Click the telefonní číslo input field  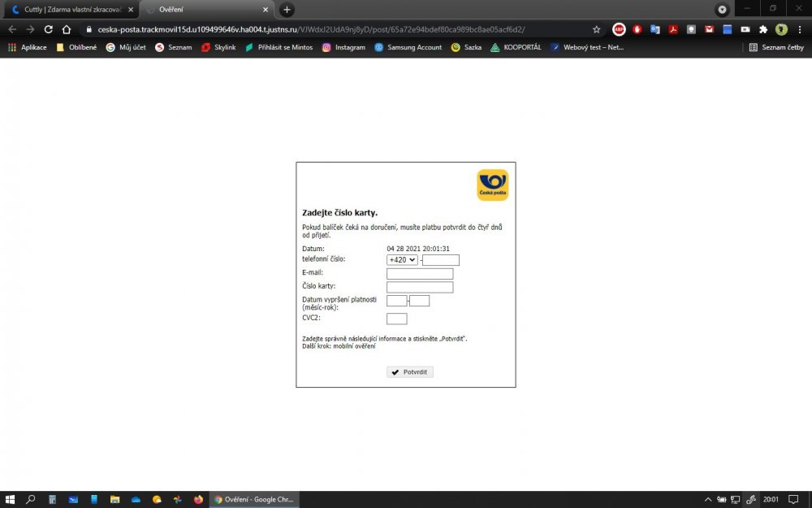pos(441,260)
